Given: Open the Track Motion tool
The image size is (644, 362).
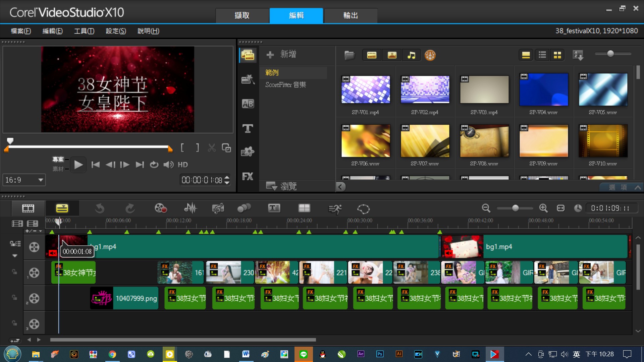Looking at the screenshot, I should [244, 208].
